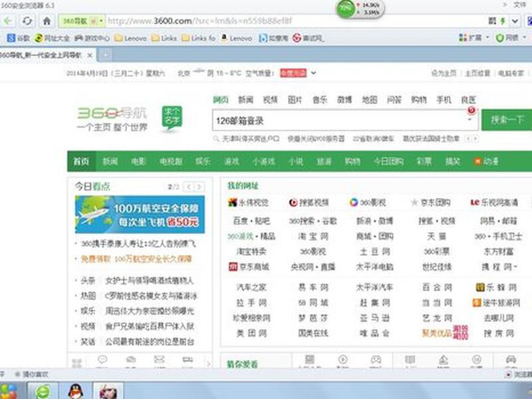Select the 地图 search category tab
The height and width of the screenshot is (399, 532).
point(370,99)
